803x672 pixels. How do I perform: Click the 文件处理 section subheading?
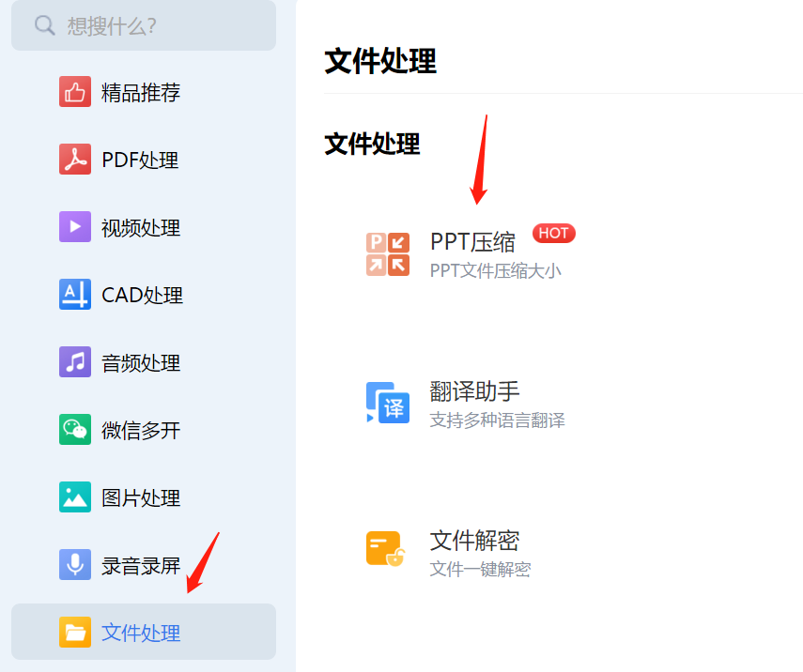(x=372, y=144)
